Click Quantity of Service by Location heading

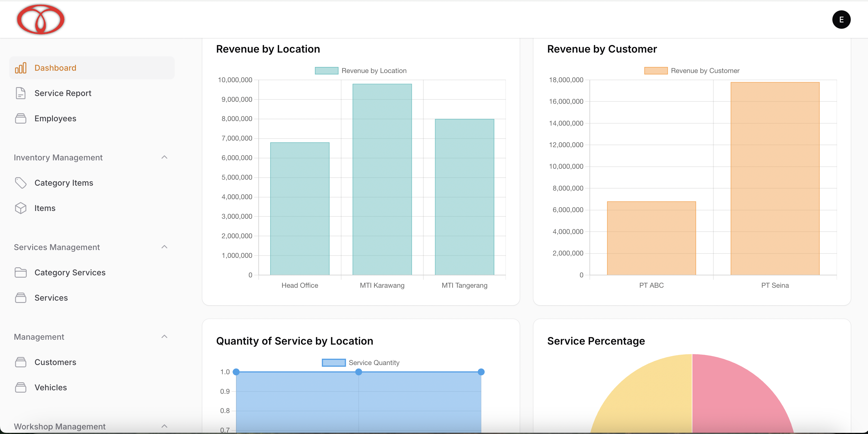tap(295, 341)
